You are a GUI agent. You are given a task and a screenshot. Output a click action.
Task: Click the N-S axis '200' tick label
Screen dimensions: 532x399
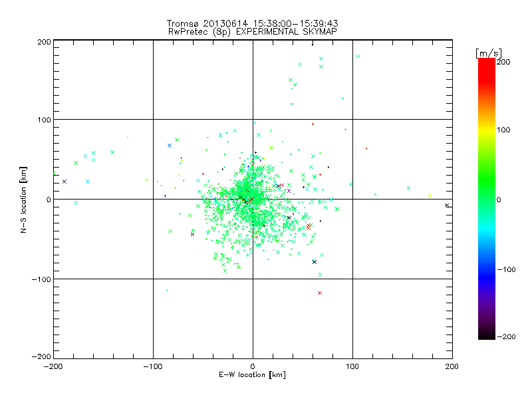[44, 42]
